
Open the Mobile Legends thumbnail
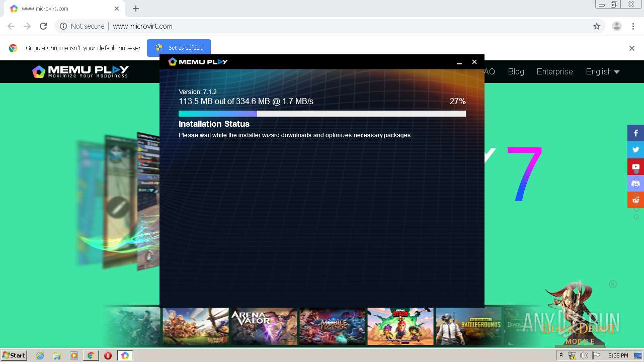point(332,326)
